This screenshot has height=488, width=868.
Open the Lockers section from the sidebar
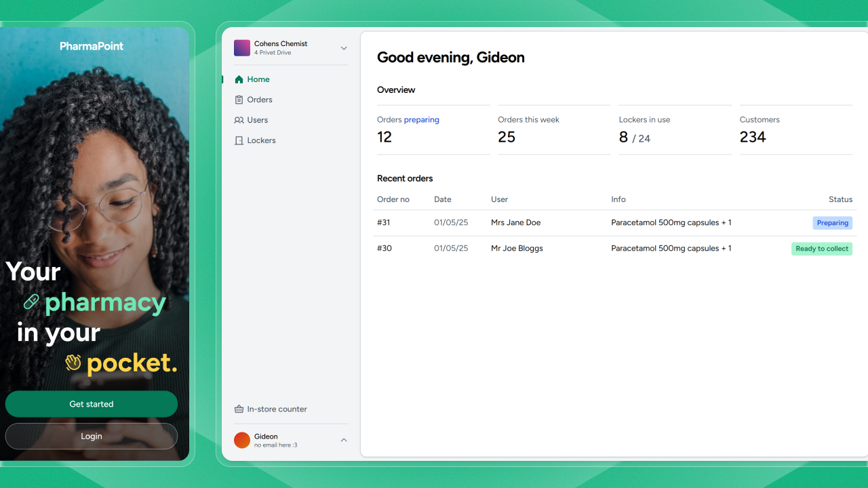pyautogui.click(x=260, y=140)
